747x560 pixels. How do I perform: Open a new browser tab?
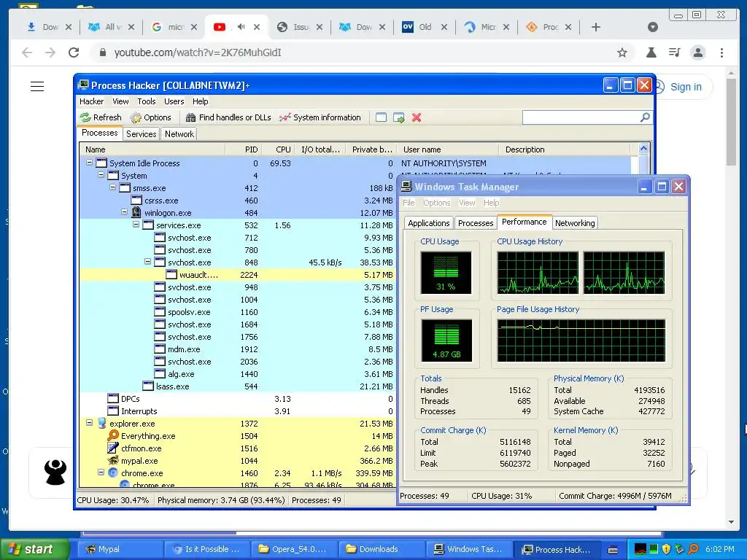click(x=595, y=27)
